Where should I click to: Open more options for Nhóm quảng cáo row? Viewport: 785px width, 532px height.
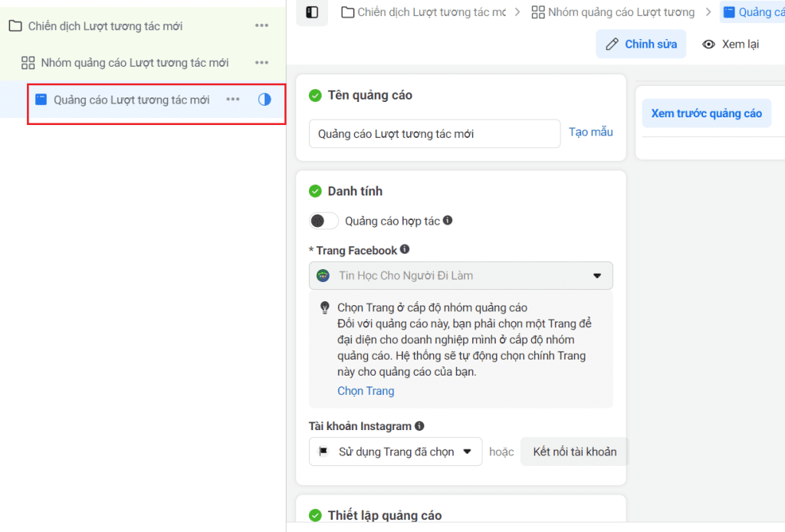tap(262, 63)
